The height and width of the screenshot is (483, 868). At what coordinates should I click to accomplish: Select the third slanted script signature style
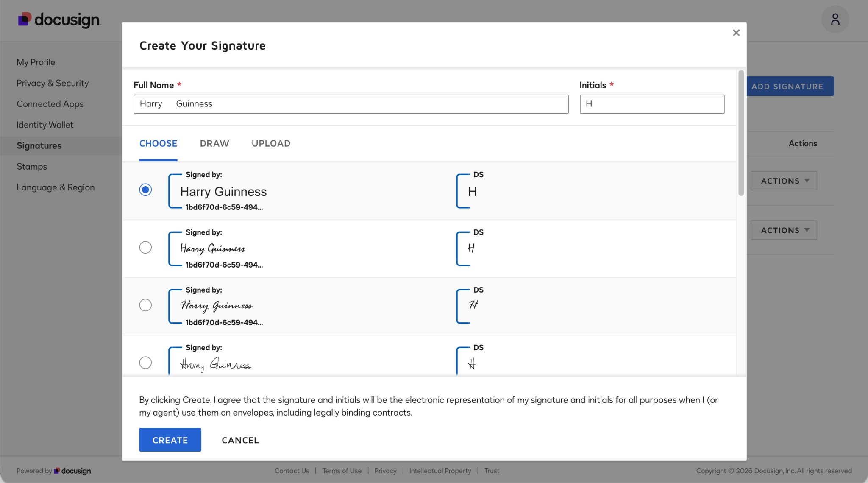pos(145,305)
